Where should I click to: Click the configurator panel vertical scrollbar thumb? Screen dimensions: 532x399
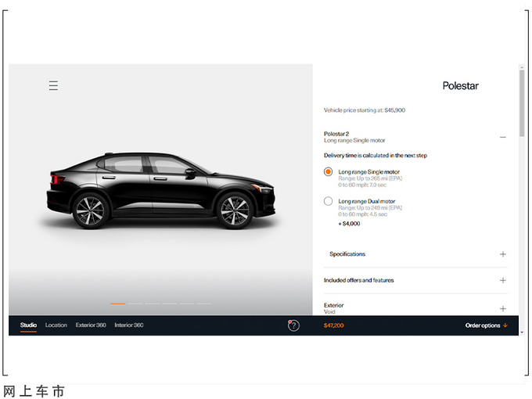522,103
